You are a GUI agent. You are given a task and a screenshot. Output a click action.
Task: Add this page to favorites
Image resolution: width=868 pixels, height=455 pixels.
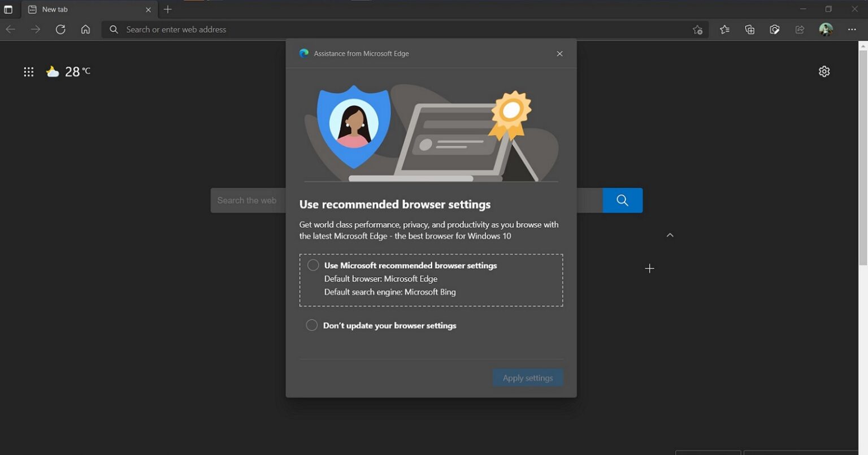pos(697,29)
